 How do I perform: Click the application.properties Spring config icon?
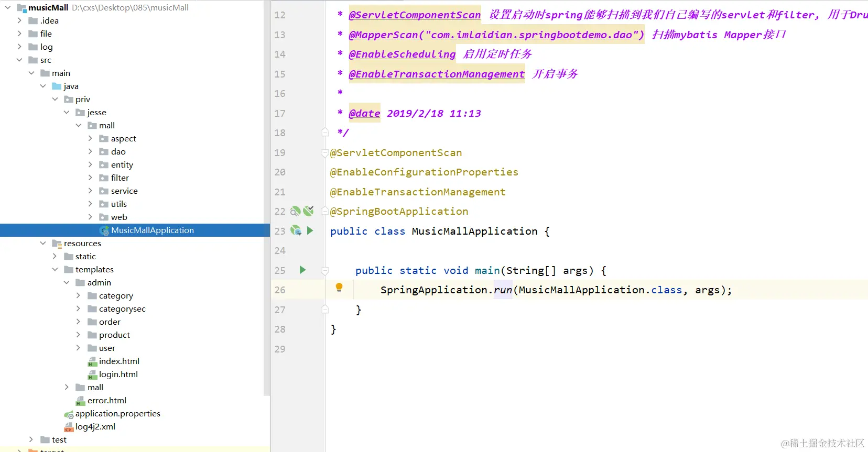point(69,414)
